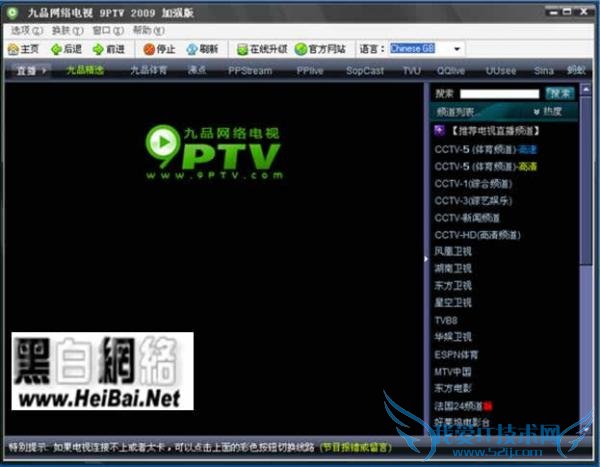Refresh the page with 刷新

[202, 49]
